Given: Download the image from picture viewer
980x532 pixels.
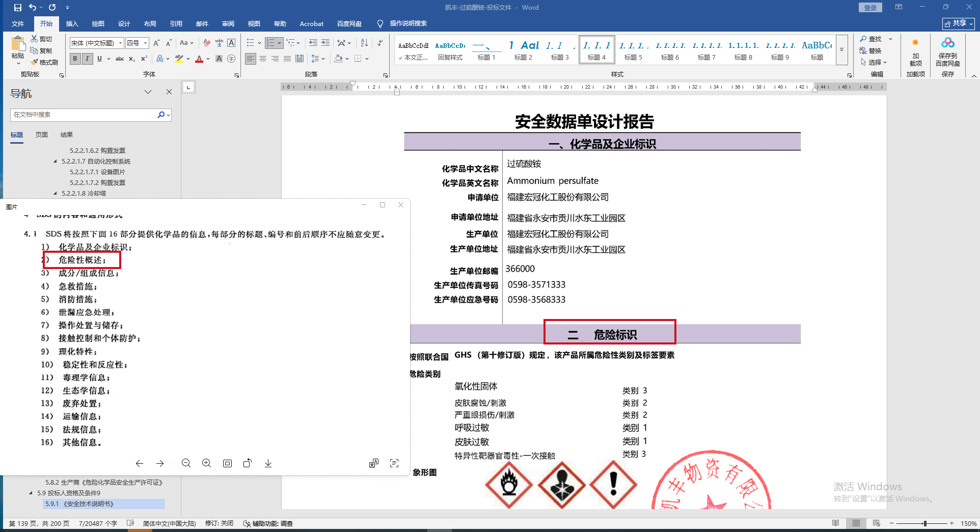Looking at the screenshot, I should 268,463.
